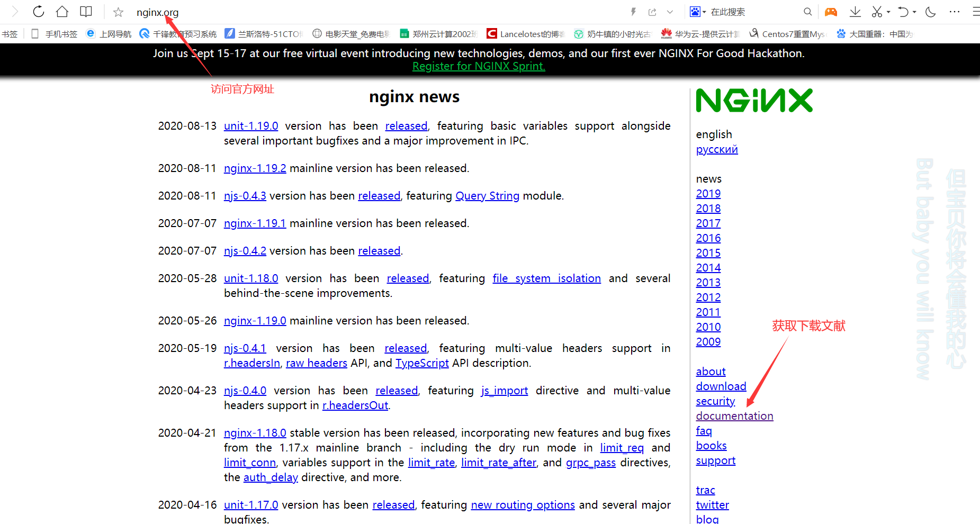Open the 上网导航 bookmark

pyautogui.click(x=109, y=34)
